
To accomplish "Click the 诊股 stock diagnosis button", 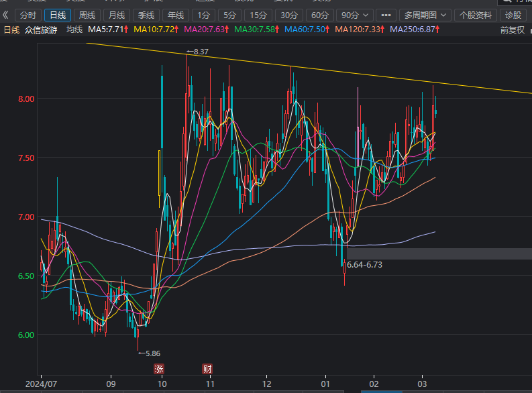I will tap(515, 15).
